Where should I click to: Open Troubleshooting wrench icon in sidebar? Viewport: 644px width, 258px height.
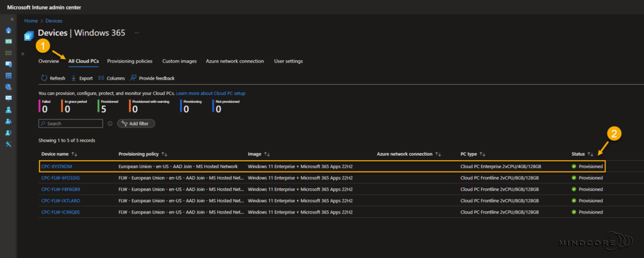point(9,144)
